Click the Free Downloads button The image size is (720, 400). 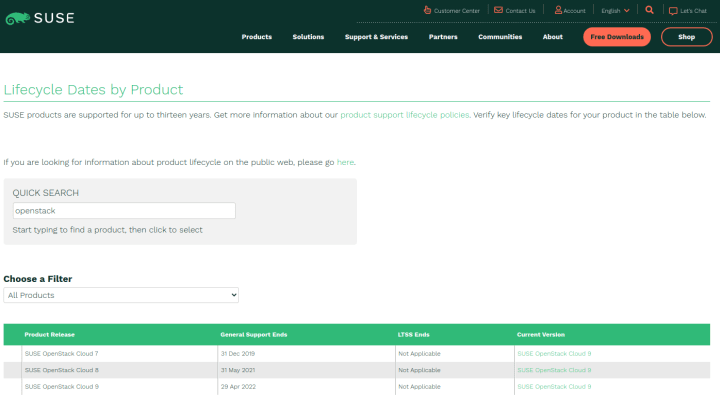pos(617,37)
